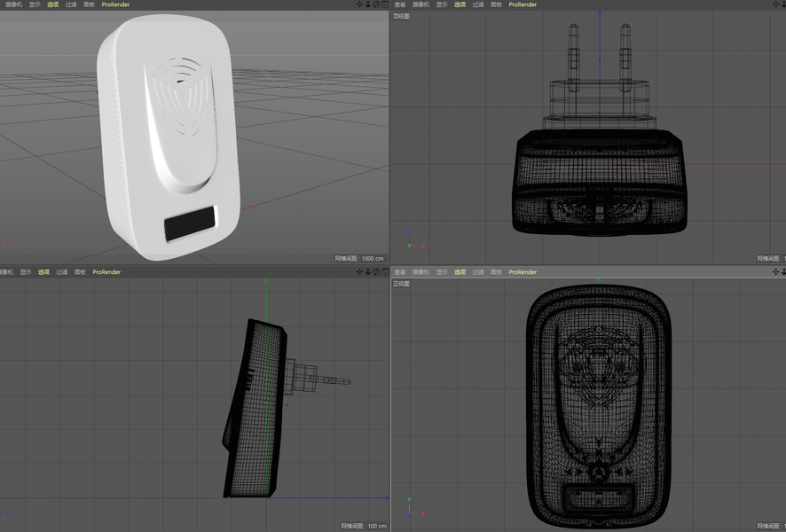
Task: Open 显示 menu in front viewport
Action: (442, 272)
